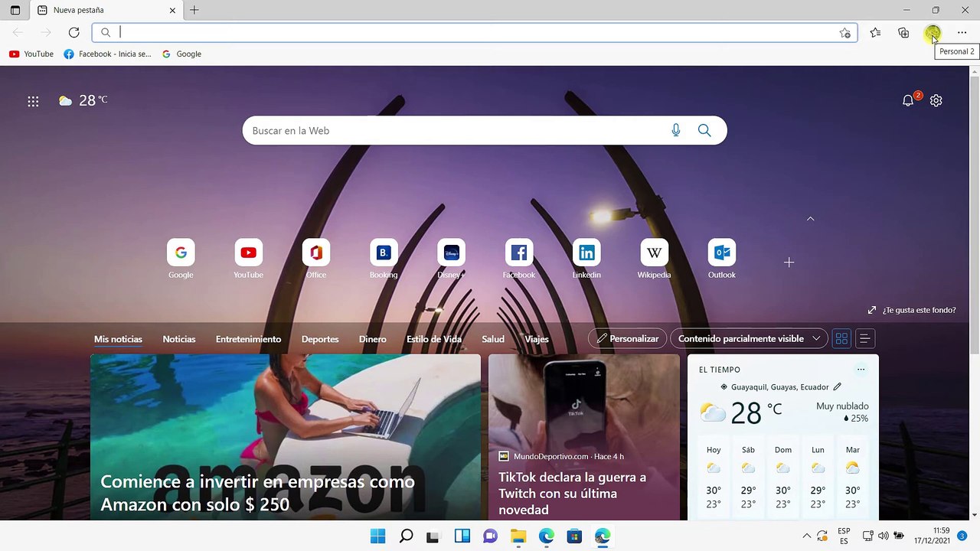
Task: Open the Wikipedia quick link tile
Action: pos(654,259)
